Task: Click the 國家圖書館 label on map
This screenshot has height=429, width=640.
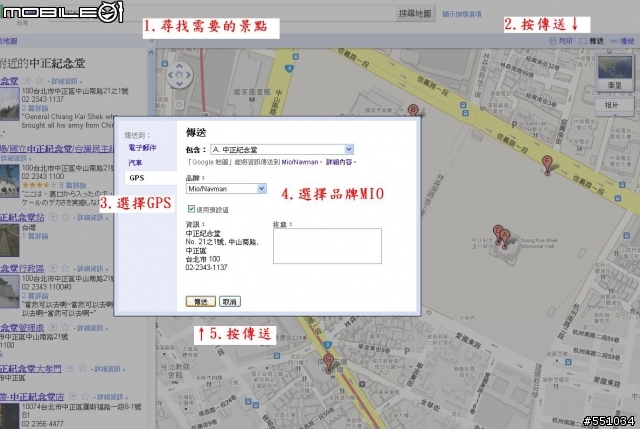Action: [x=252, y=92]
